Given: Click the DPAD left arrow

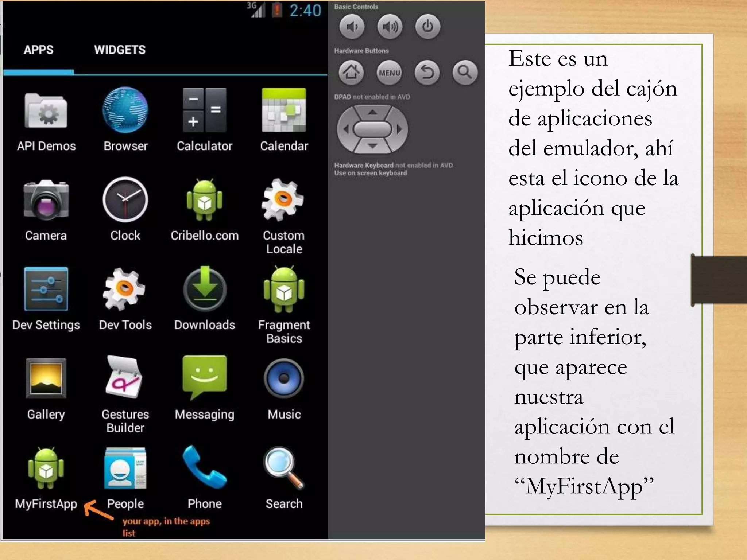Looking at the screenshot, I should click(346, 129).
